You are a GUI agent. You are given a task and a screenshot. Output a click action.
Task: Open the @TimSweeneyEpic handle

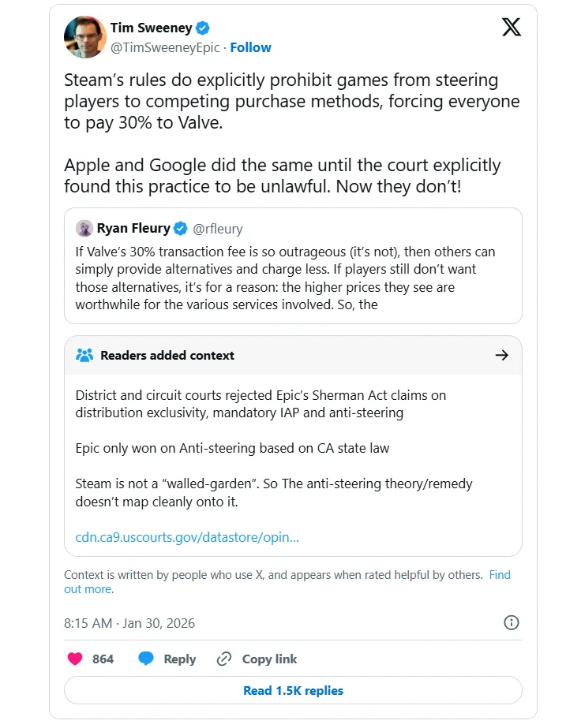[x=165, y=47]
